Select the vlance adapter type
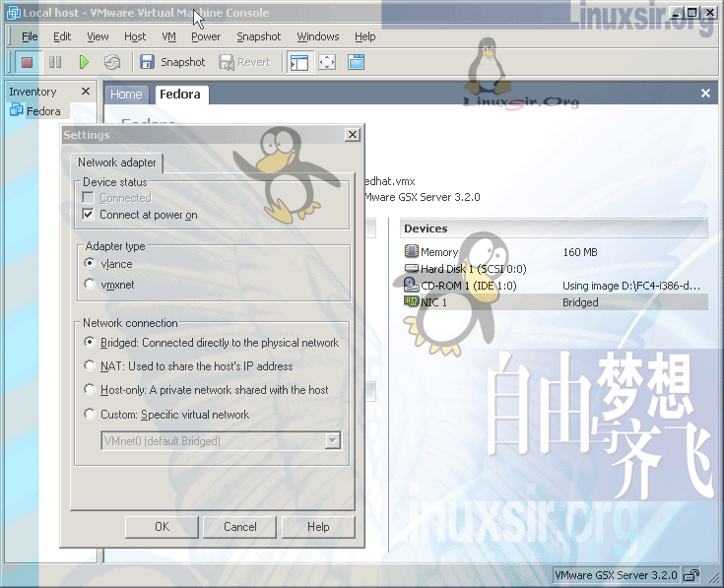The height and width of the screenshot is (588, 724). coord(90,263)
